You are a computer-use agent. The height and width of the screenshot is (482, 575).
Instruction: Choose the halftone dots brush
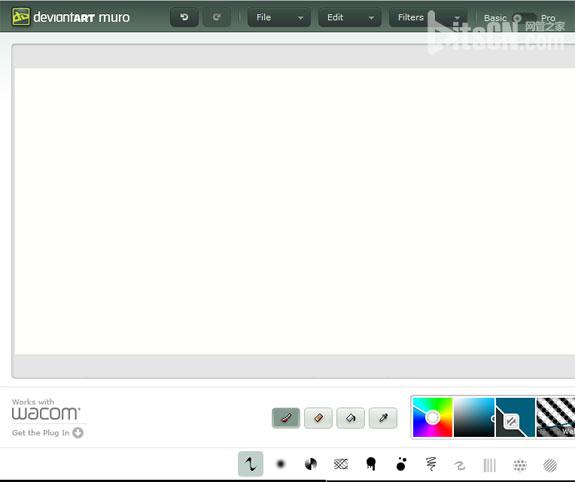(520, 465)
